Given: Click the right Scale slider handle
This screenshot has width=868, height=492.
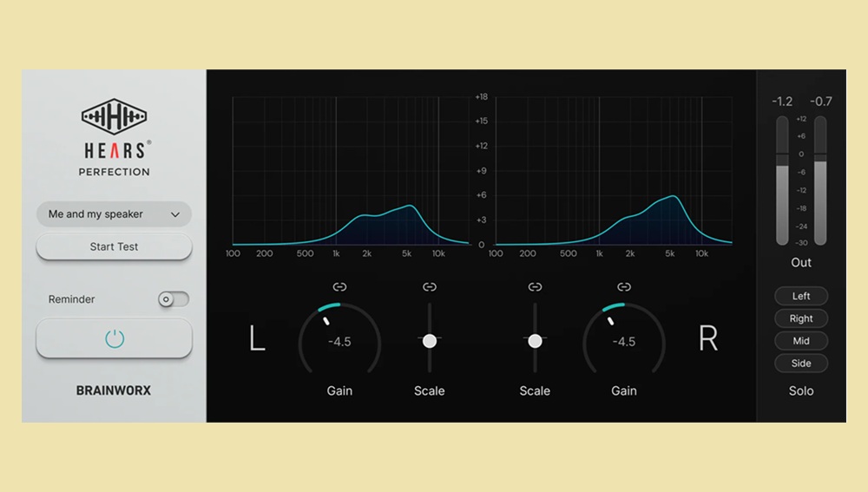Looking at the screenshot, I should tap(535, 342).
